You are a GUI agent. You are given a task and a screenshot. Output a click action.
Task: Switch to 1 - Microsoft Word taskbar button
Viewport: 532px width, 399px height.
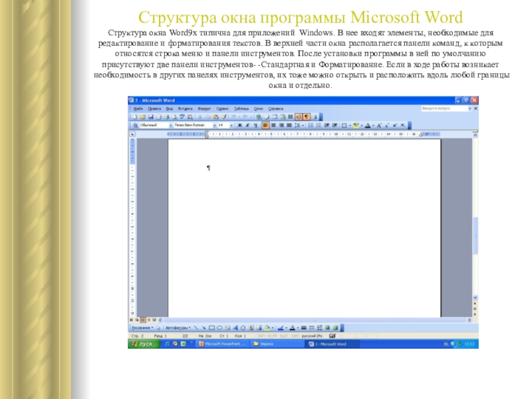coord(332,344)
